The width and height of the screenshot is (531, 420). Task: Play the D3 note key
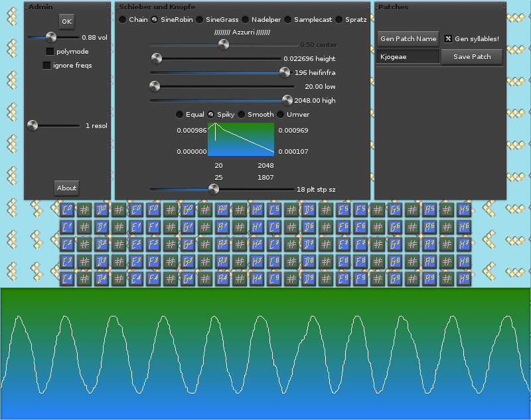click(x=102, y=261)
